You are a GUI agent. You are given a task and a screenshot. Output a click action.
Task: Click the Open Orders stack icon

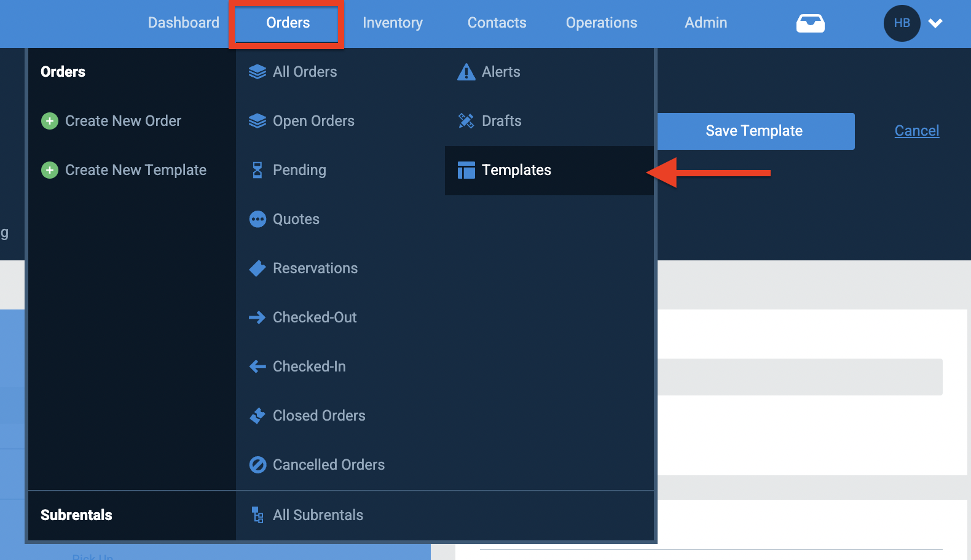tap(257, 121)
